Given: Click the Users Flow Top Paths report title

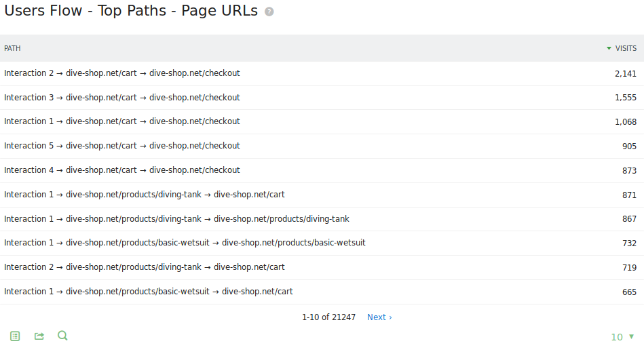Looking at the screenshot, I should pyautogui.click(x=131, y=12).
